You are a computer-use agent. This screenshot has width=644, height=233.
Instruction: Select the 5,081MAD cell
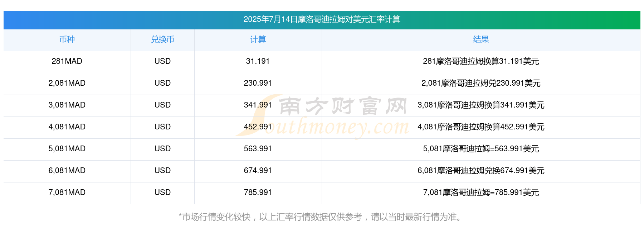click(67, 149)
